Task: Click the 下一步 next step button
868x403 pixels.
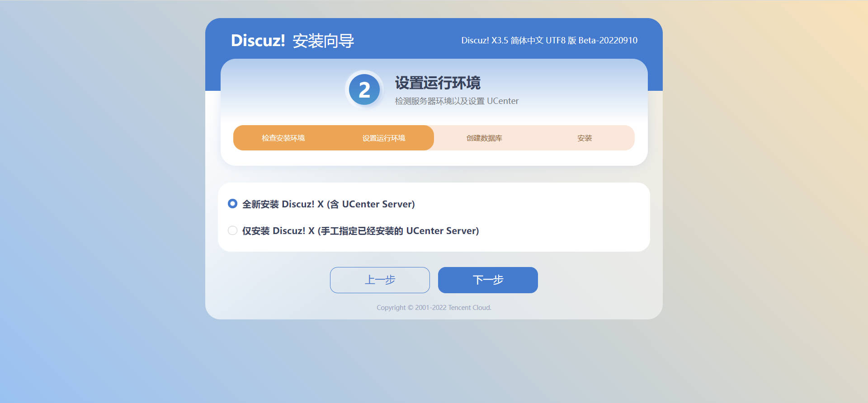Action: 488,280
